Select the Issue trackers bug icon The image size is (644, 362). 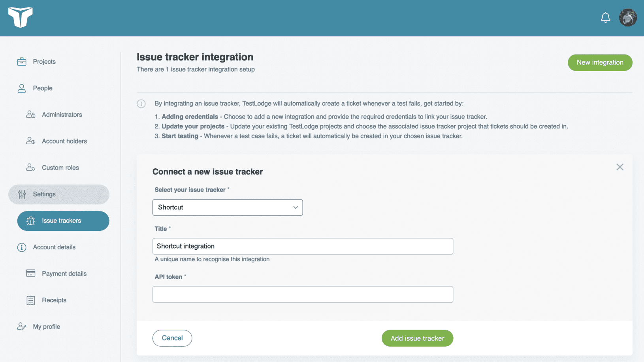point(30,221)
